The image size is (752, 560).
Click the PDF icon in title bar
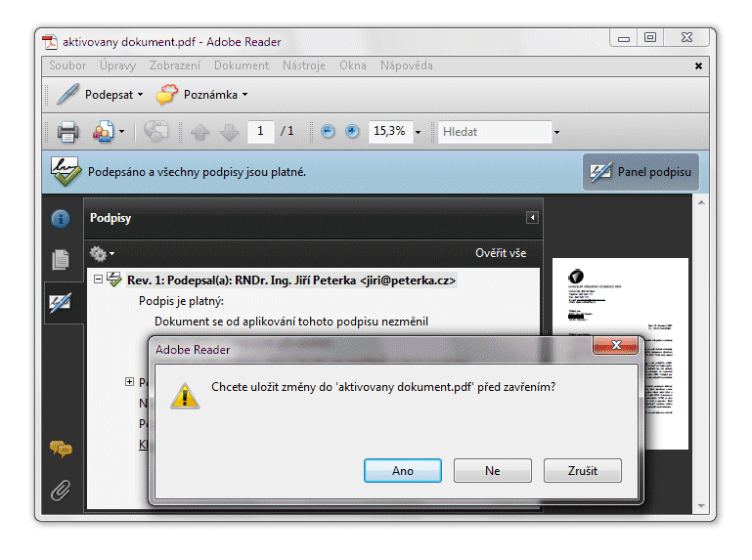coord(50,42)
